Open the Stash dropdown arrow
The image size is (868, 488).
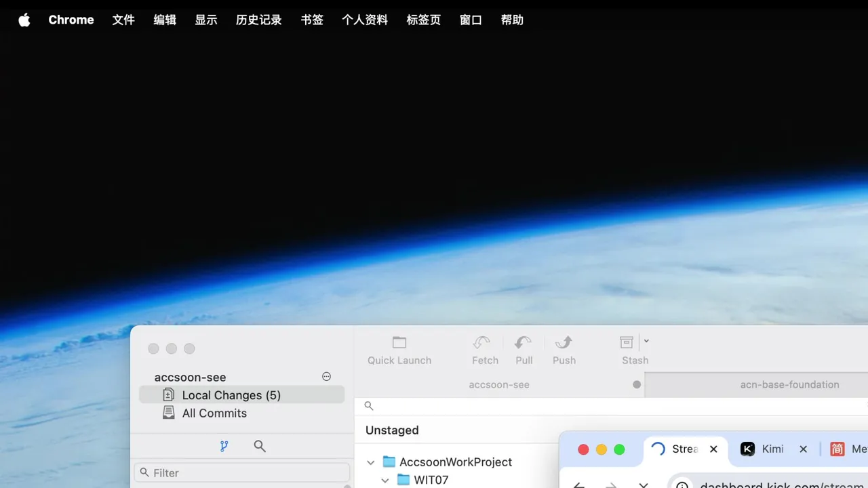[x=646, y=341]
